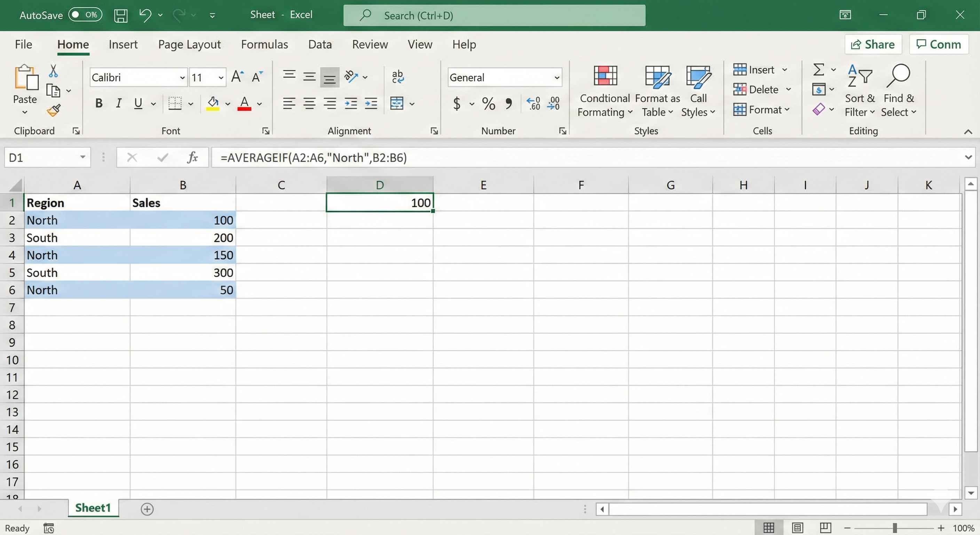Open the Formulas ribbon tab

point(264,45)
